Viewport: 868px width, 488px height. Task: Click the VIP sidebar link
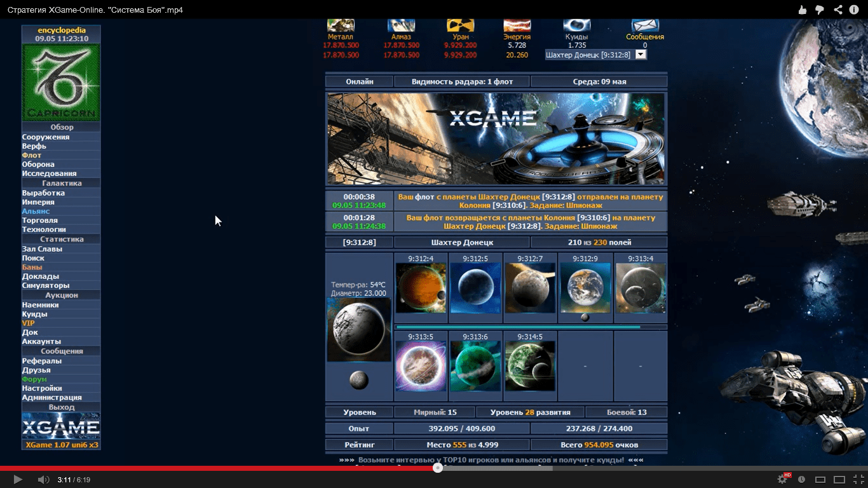click(28, 323)
